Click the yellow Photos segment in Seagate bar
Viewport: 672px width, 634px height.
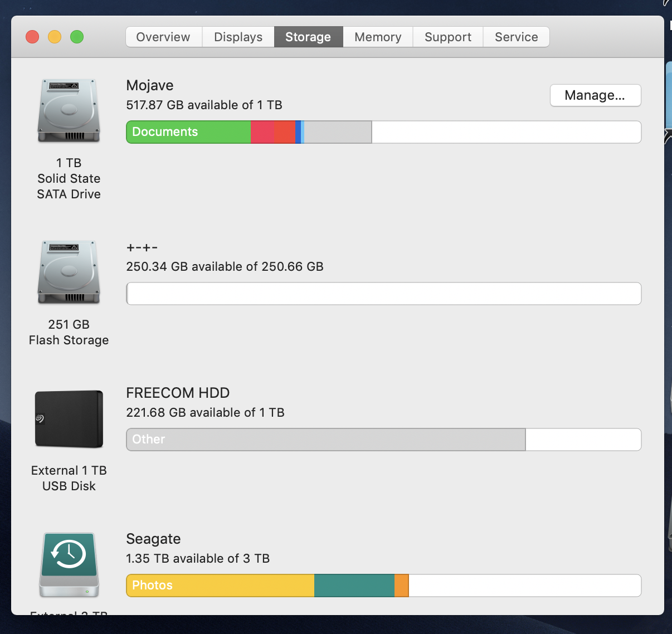click(x=220, y=586)
